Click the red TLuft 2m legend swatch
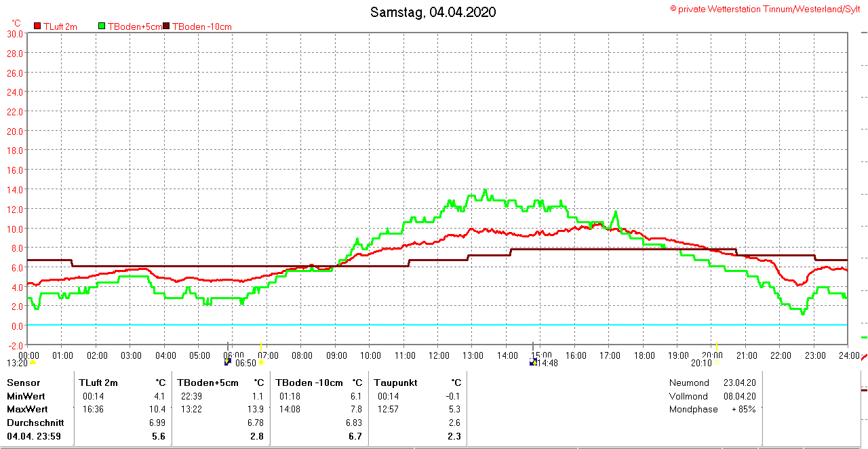 [37, 26]
